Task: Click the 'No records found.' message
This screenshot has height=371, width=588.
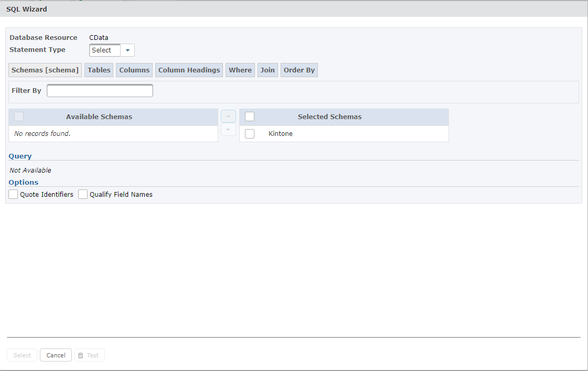Action: tap(42, 133)
